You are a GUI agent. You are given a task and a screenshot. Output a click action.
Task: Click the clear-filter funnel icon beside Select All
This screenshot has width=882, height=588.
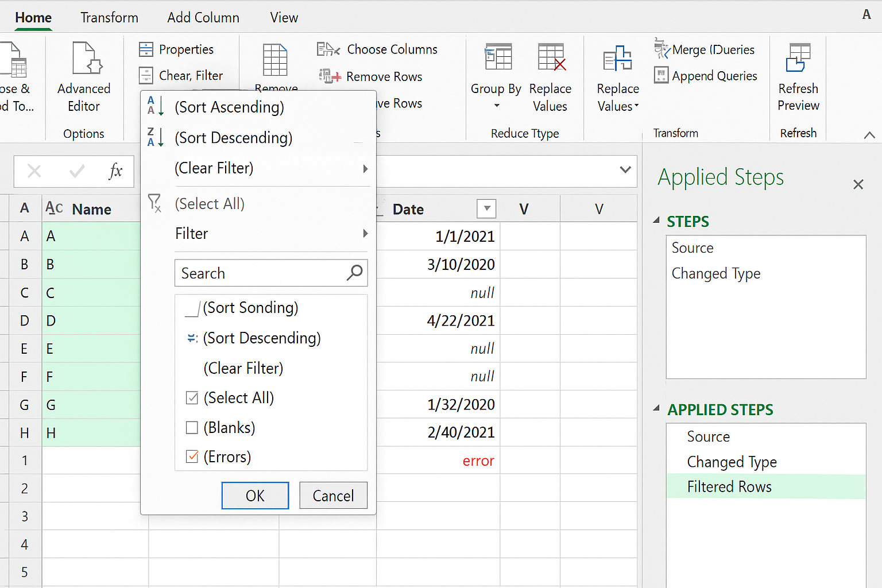[x=155, y=203]
